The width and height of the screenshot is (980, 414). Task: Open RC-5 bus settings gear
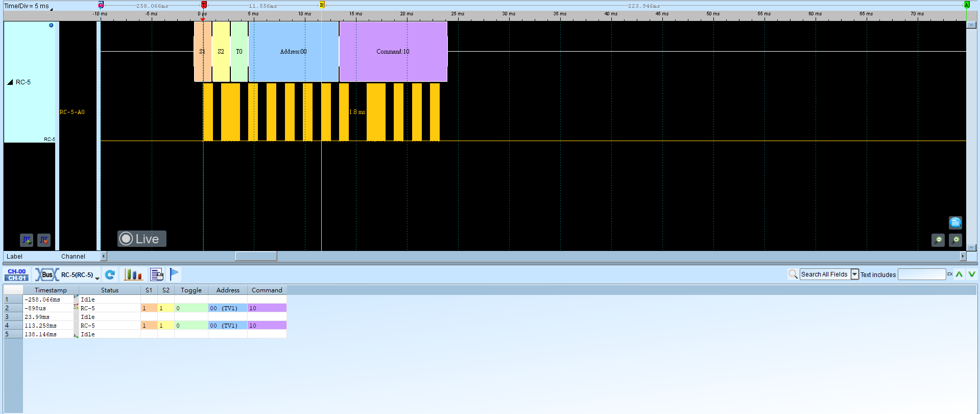coord(51,25)
